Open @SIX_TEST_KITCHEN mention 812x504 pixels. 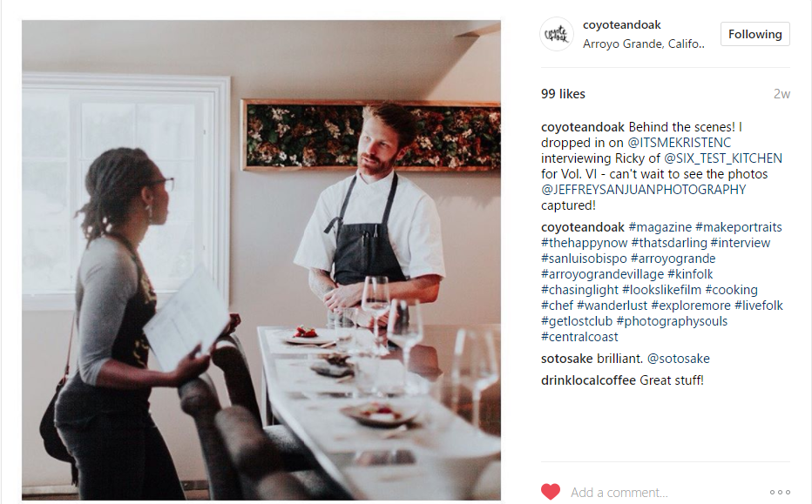coord(723,158)
